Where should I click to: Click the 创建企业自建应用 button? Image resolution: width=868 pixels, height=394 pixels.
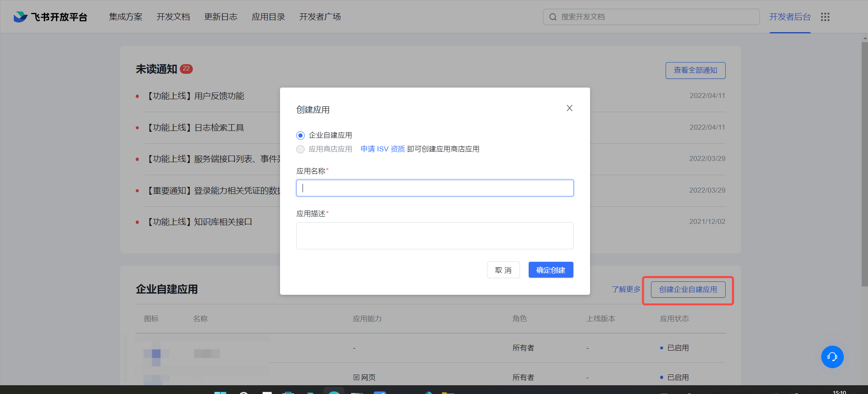click(688, 290)
